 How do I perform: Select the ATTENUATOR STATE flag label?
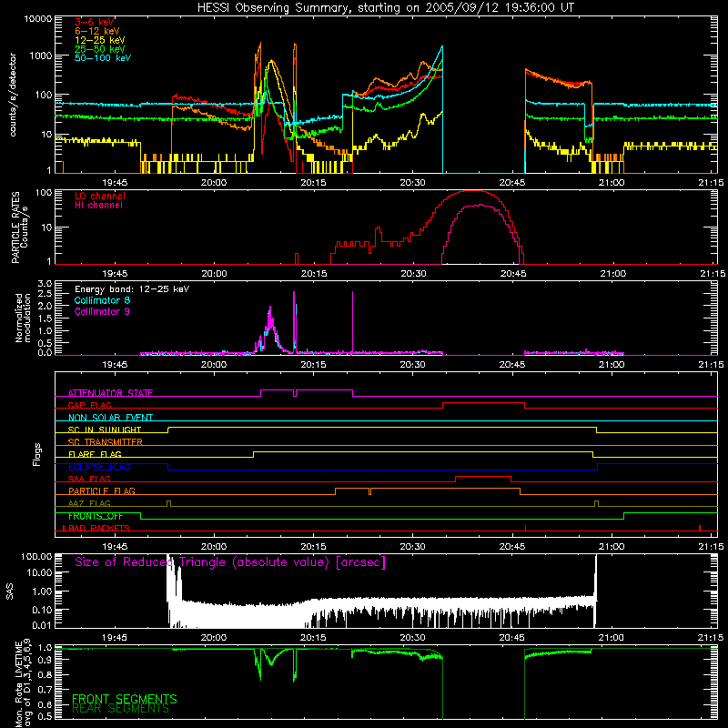(110, 393)
